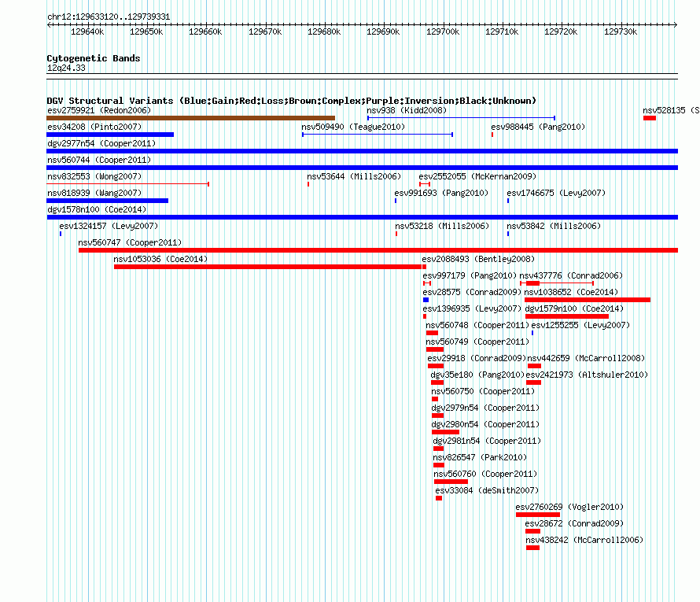Select esv33084 (deSmith2007) label
Image resolution: width=700 pixels, height=602 pixels.
click(487, 490)
